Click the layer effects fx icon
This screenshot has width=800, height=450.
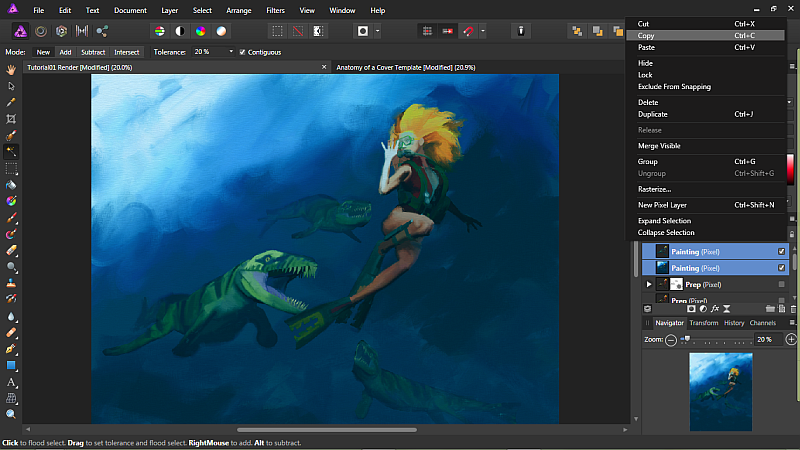pos(715,309)
